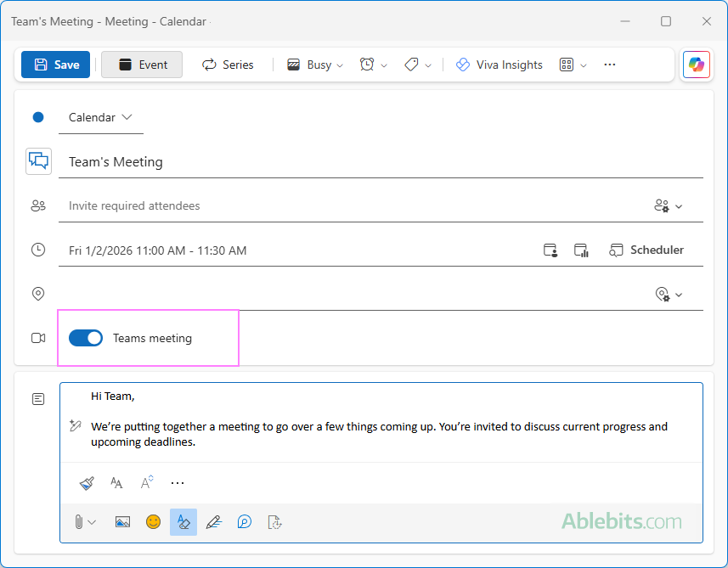728x568 pixels.
Task: Click the Format painter icon
Action: tap(86, 482)
